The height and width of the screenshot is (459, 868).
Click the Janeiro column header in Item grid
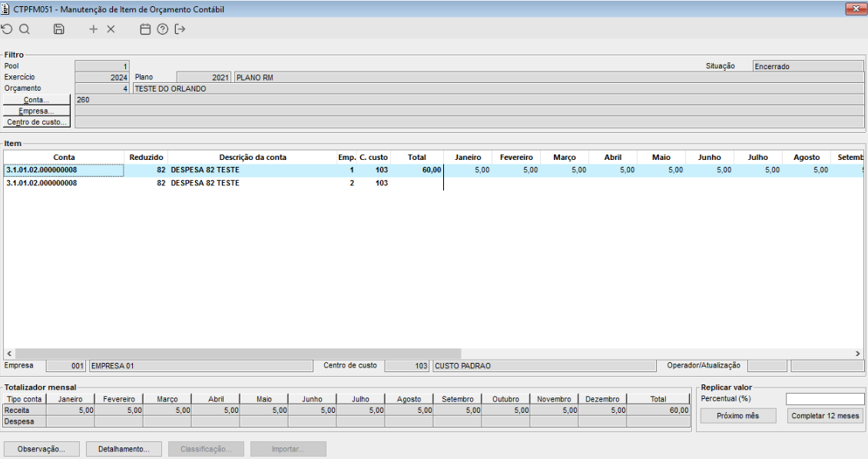468,158
